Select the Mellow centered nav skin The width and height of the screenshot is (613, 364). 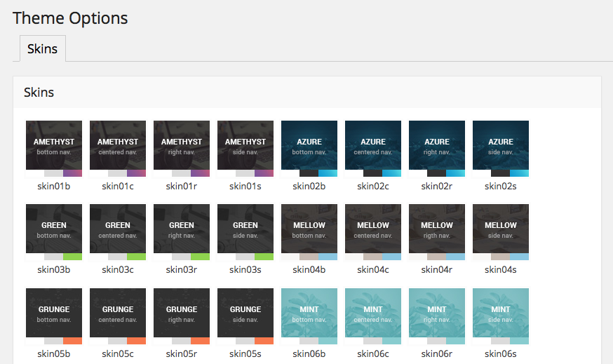[x=373, y=231]
